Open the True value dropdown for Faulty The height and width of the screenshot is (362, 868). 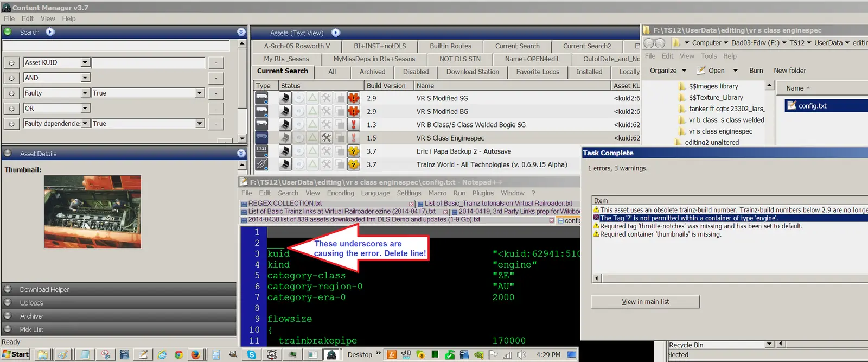(200, 93)
